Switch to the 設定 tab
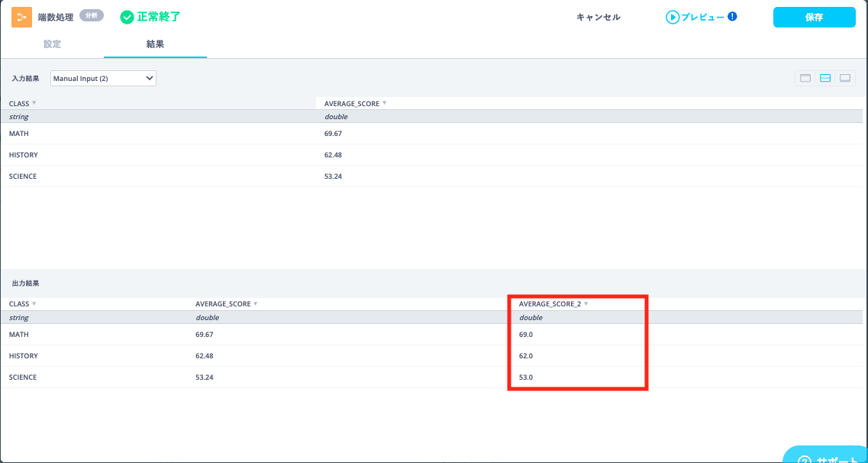868x463 pixels. click(52, 44)
